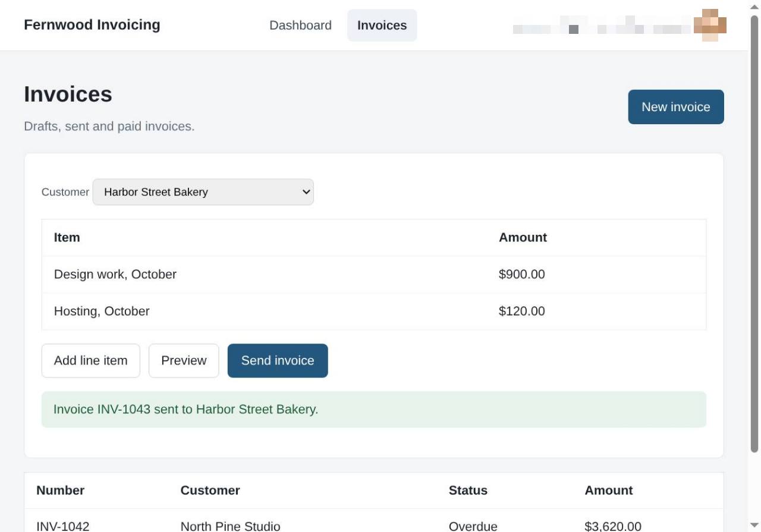Click the scrollbar down arrow
The height and width of the screenshot is (532, 761).
754,525
